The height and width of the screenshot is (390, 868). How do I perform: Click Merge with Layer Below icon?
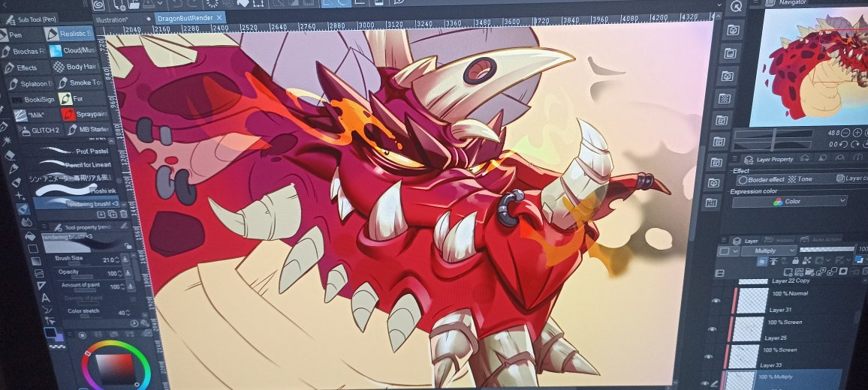(x=832, y=271)
